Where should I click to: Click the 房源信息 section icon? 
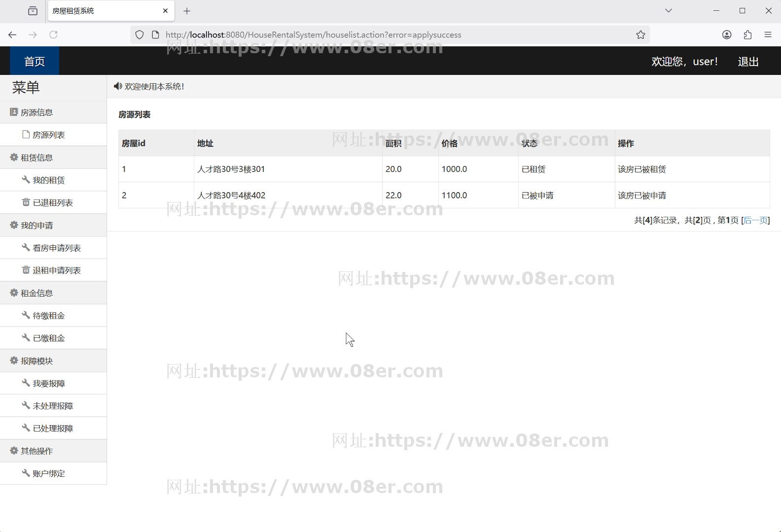click(x=14, y=112)
